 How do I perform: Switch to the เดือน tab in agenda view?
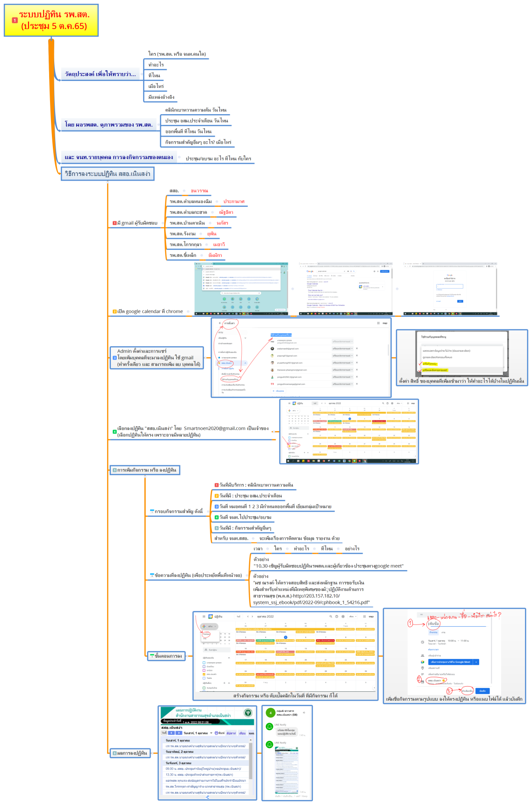coord(242,733)
